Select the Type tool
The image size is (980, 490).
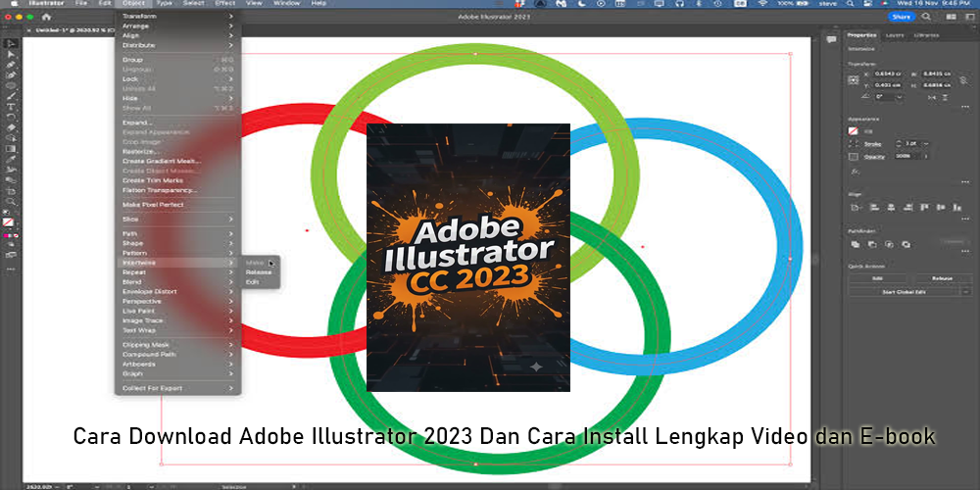11,106
